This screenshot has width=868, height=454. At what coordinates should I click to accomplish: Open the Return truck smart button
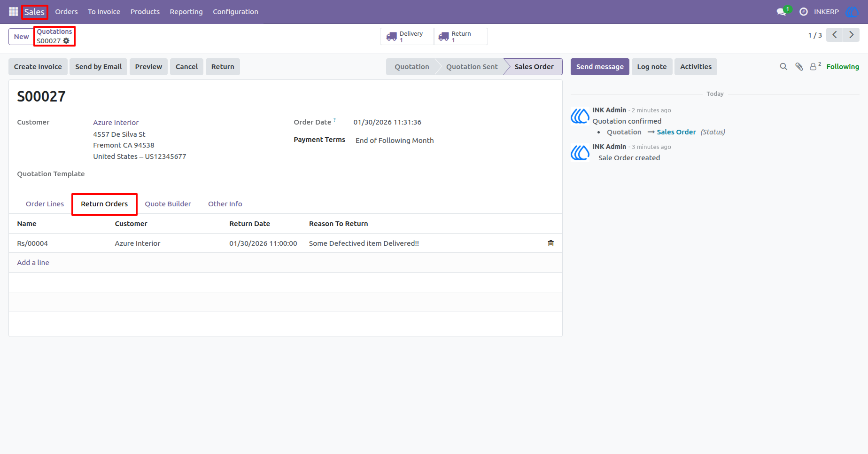(x=461, y=37)
